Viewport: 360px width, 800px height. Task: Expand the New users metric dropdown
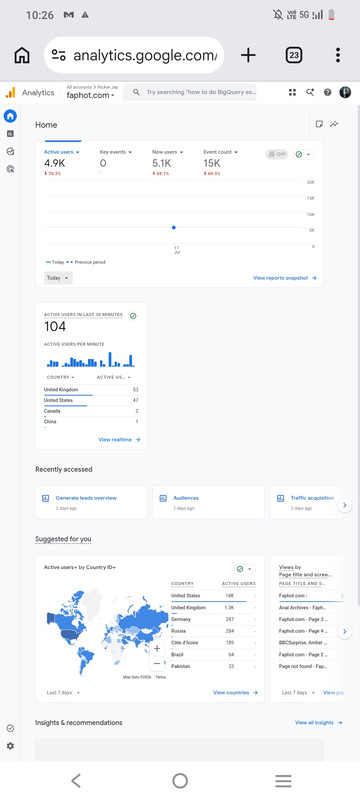pyautogui.click(x=167, y=152)
